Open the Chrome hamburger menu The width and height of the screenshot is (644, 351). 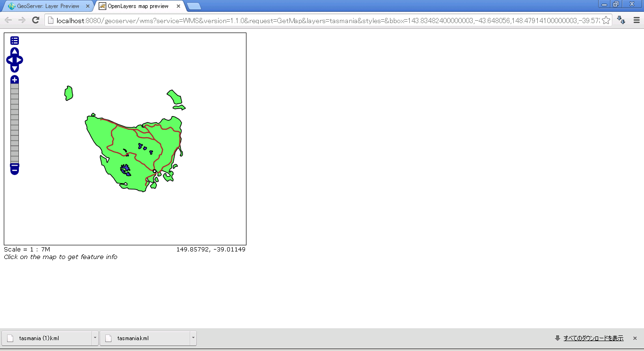tap(636, 20)
